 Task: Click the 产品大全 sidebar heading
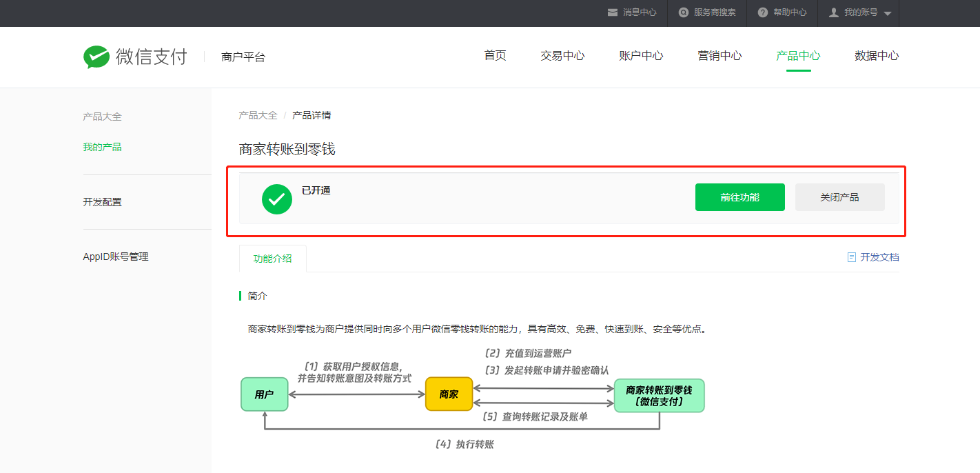[102, 117]
